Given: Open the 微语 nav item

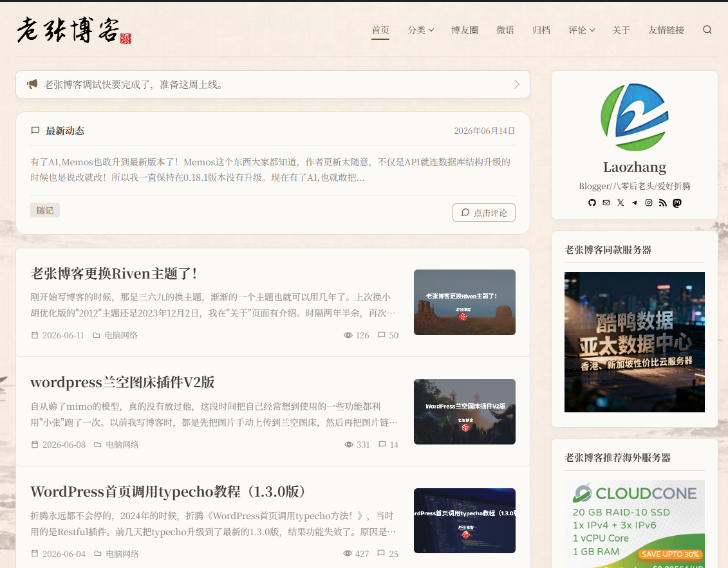Looking at the screenshot, I should click(x=505, y=30).
